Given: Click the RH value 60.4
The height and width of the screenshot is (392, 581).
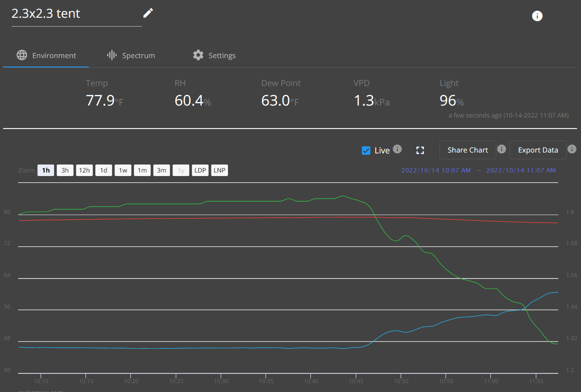Looking at the screenshot, I should click(x=189, y=101).
